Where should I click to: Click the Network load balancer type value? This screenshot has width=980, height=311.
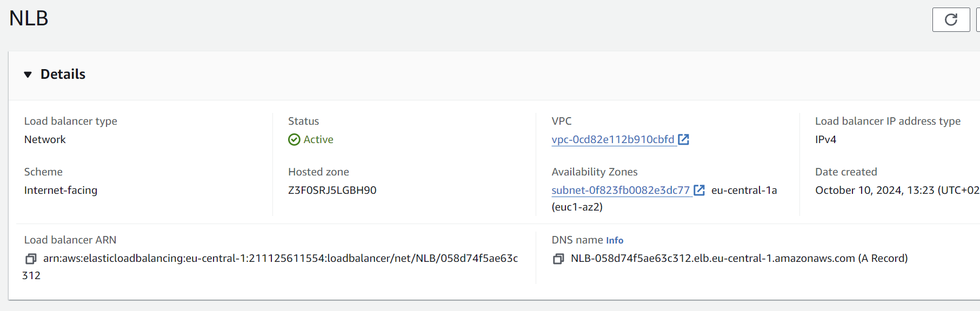tap(45, 140)
